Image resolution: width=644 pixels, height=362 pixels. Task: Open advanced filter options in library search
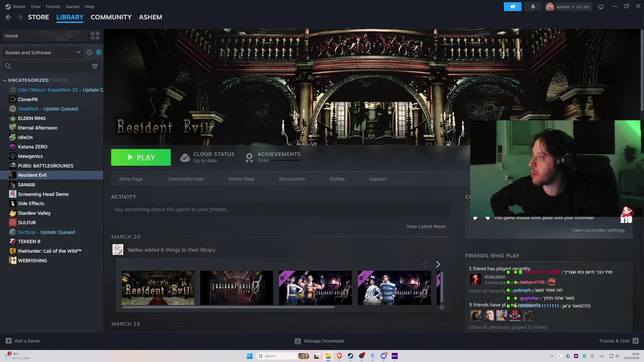pyautogui.click(x=95, y=66)
